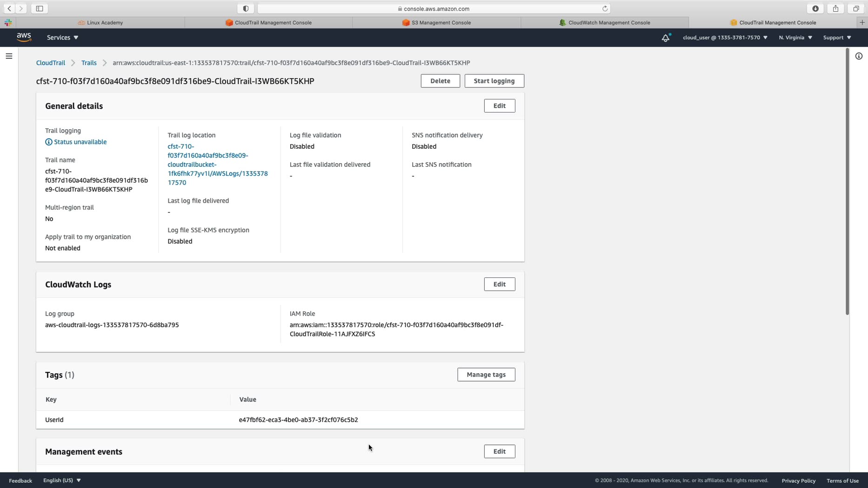868x488 pixels.
Task: Switch to the CloudWatch Management Console tab
Action: coord(605,22)
